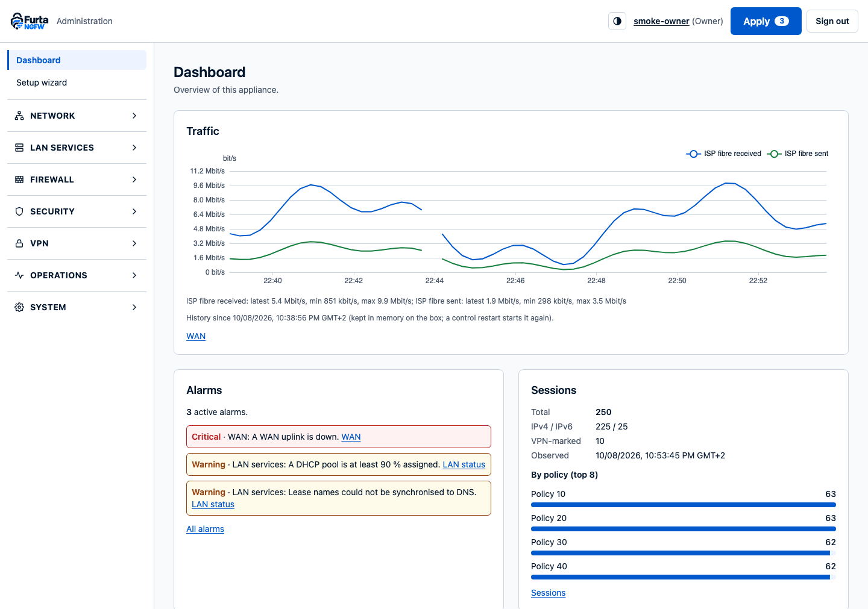Click the 'Overview of this appliance.' subtitle
Screen dimensions: 868x609
(226, 90)
